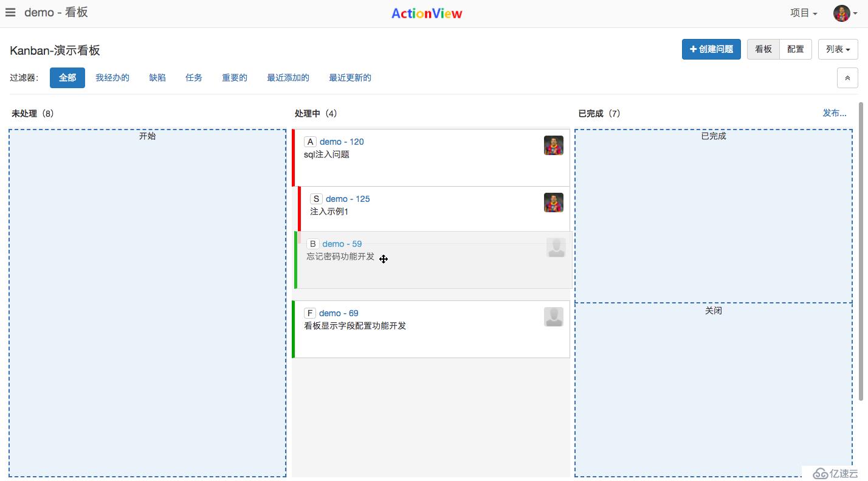Click the 看板显示字段配置功能开发 card title
This screenshot has height=481, width=868.
[x=355, y=326]
